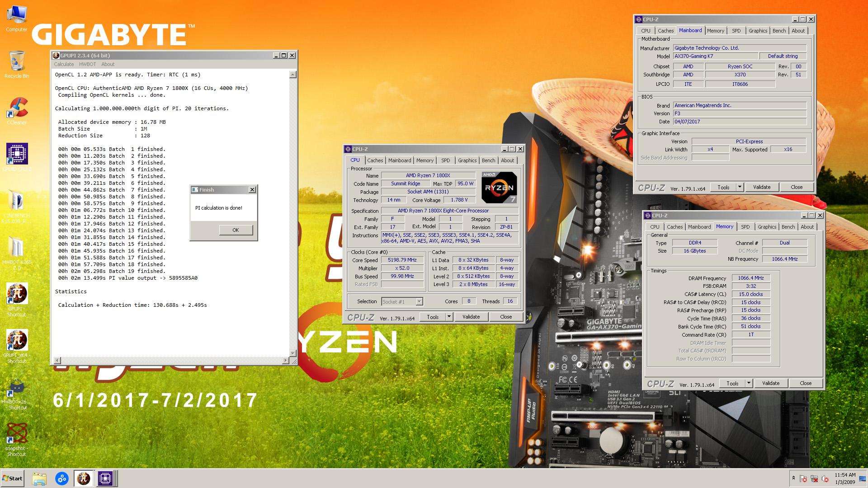Open the Computer desktop icon
Screen dimensions: 868x488
16,18
